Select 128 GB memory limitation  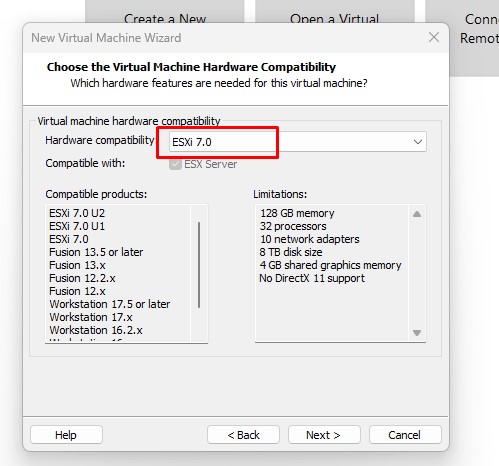coord(297,213)
